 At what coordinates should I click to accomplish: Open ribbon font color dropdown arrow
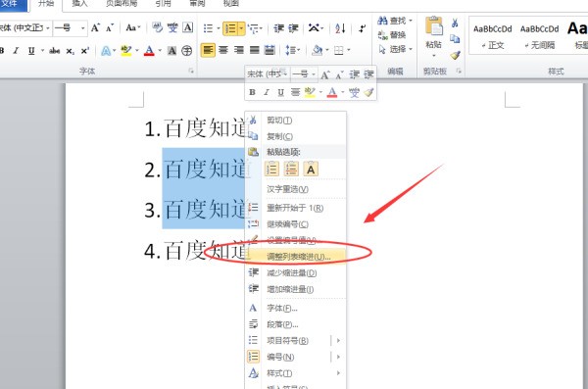160,51
